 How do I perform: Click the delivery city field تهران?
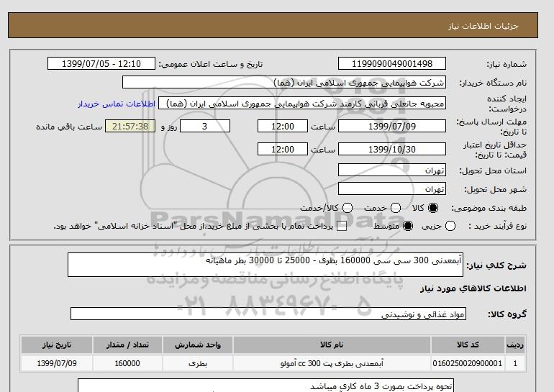(x=392, y=188)
